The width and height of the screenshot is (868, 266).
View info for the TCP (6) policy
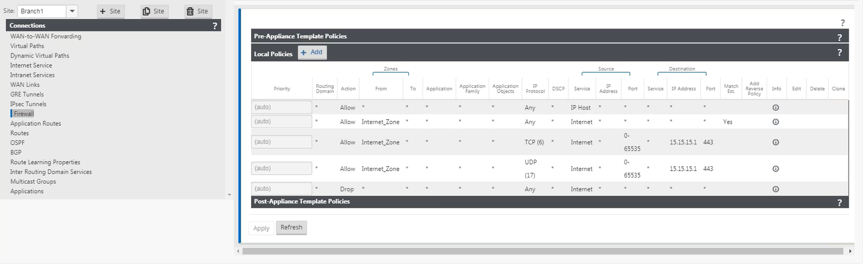click(776, 142)
